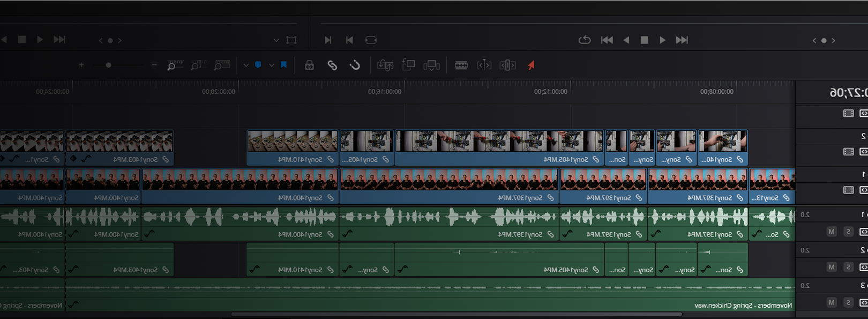Expand dropdown chevron next to transform overlay icon

276,40
